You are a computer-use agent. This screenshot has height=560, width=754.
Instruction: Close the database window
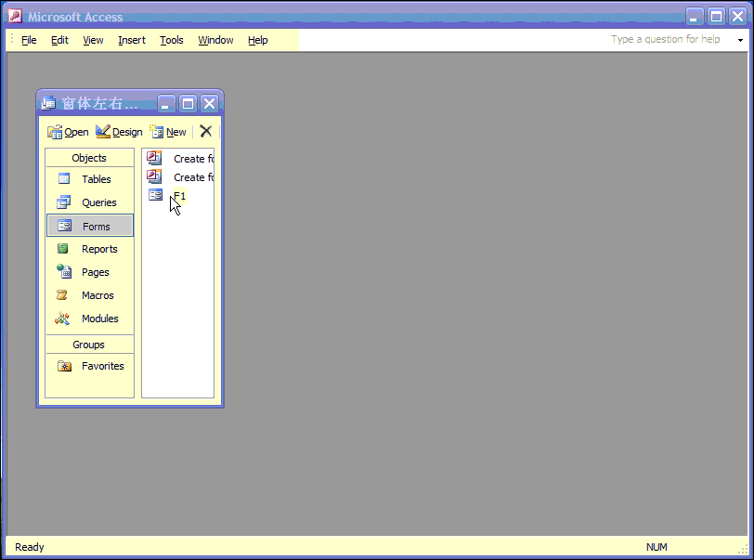[x=210, y=103]
